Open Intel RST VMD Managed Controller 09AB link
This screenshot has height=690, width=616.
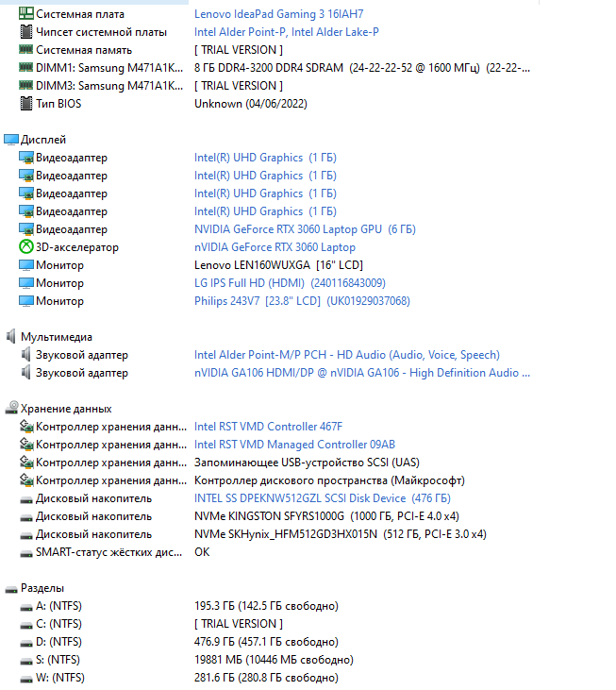coord(294,445)
